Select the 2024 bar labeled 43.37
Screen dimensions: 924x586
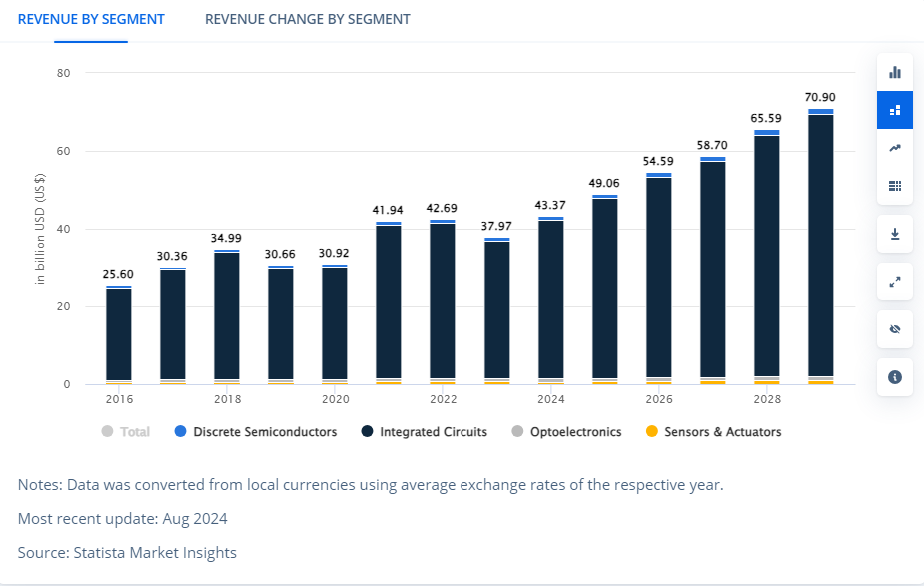(551, 300)
